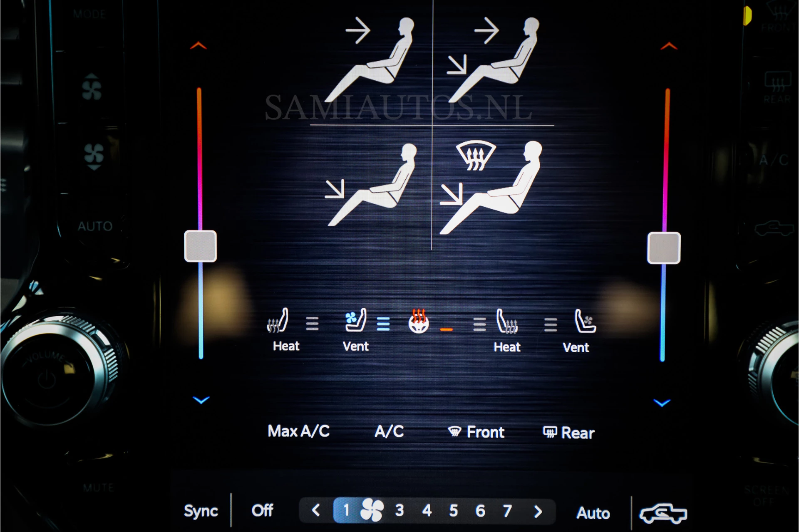The height and width of the screenshot is (532, 799).
Task: Raise passenger temperature with red up chevron
Action: coord(669,46)
